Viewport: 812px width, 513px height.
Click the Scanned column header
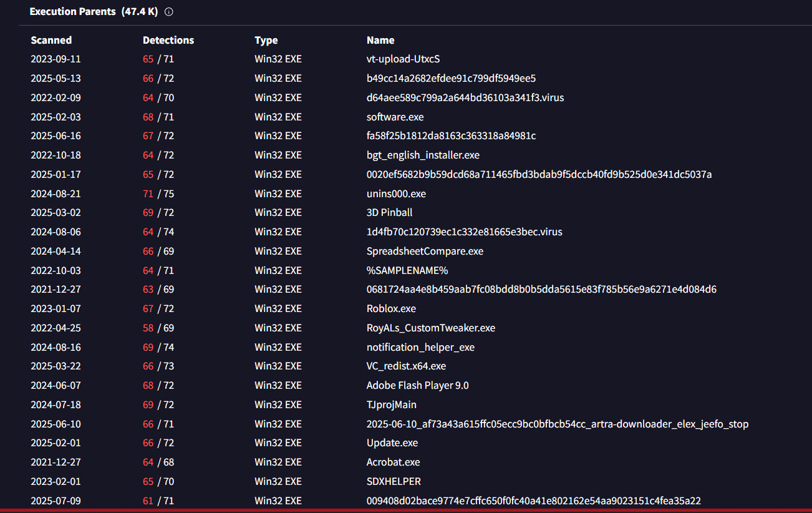(51, 40)
